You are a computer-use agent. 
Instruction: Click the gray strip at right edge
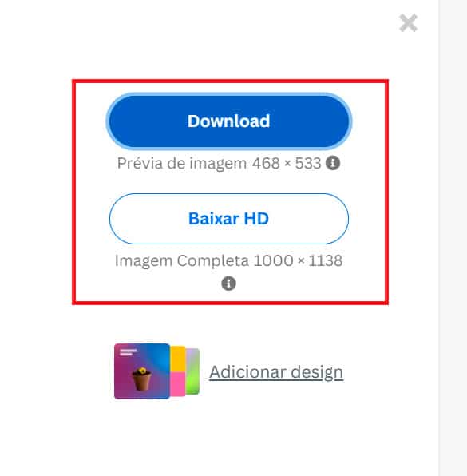click(x=453, y=238)
